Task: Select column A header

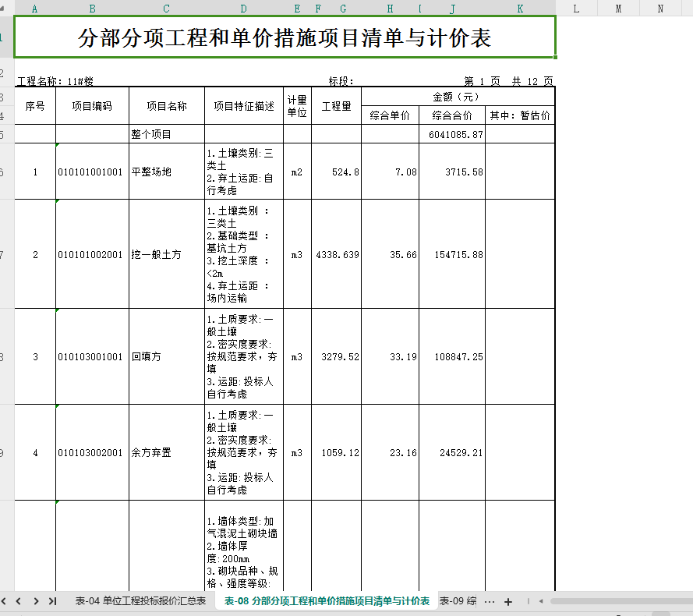Action: point(35,9)
